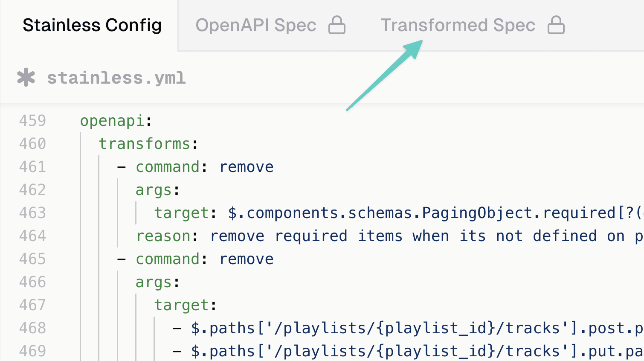Select the stainless.yml file name
Screen dimensions: 644x361
pos(116,78)
